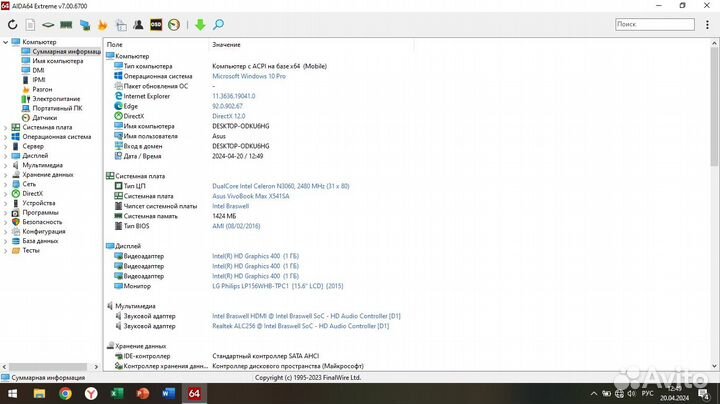This screenshot has width=720, height=404.
Task: Click the sensor gauge toolbar icon
Action: click(x=174, y=25)
